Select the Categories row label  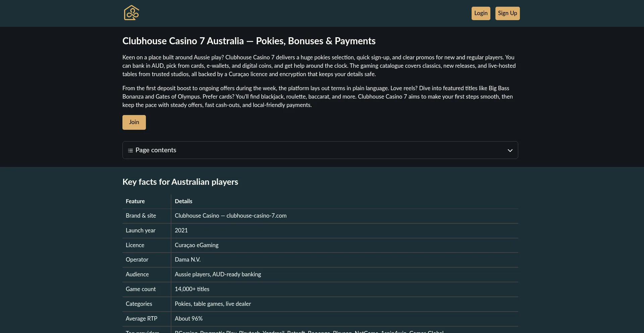139,304
